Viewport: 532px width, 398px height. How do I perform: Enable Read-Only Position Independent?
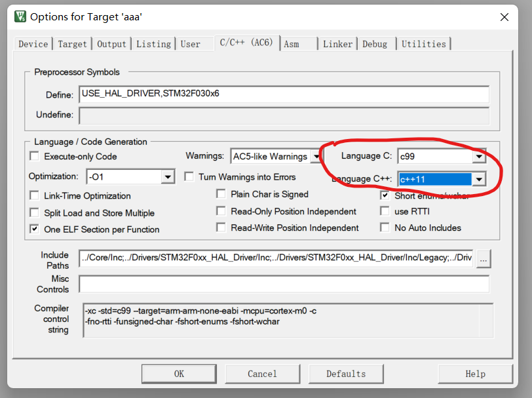pos(221,211)
